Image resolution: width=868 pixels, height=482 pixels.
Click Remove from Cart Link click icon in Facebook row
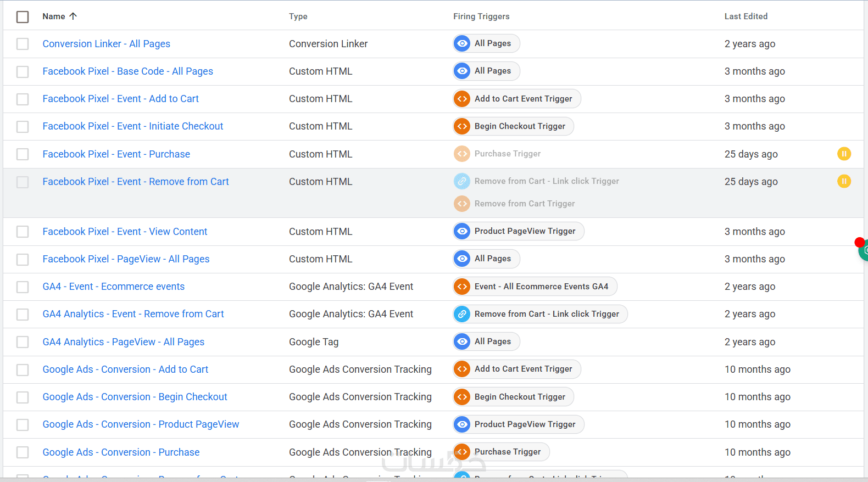[x=463, y=181]
